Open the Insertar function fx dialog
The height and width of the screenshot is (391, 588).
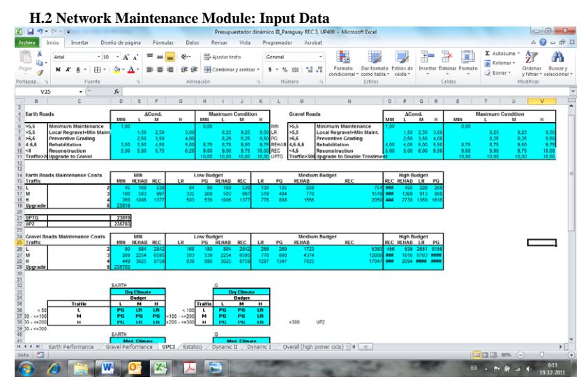116,91
